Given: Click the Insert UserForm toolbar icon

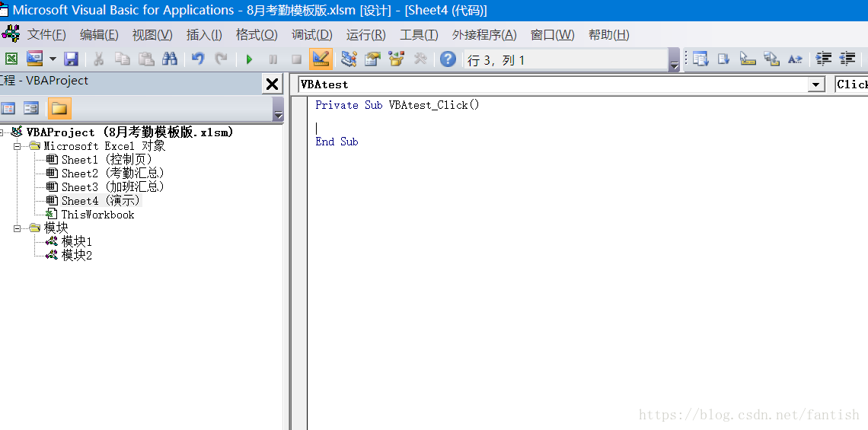Looking at the screenshot, I should (x=35, y=59).
